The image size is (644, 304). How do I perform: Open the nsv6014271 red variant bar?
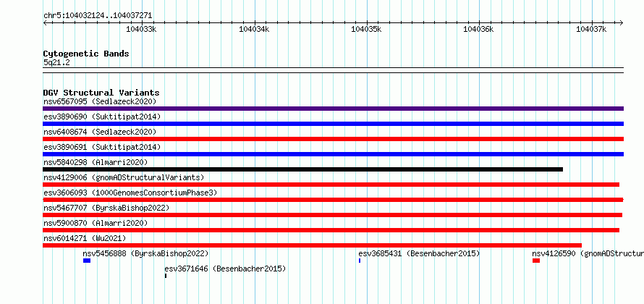312,245
